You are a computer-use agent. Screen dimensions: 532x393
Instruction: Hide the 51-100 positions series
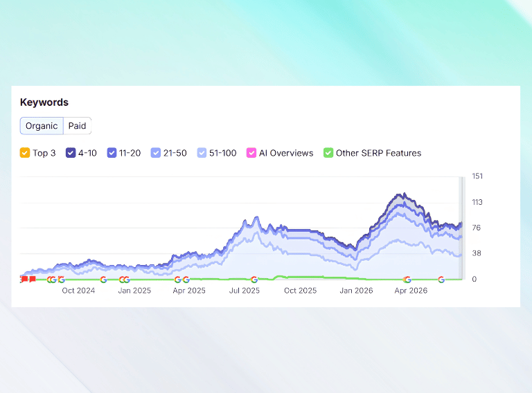pos(202,153)
